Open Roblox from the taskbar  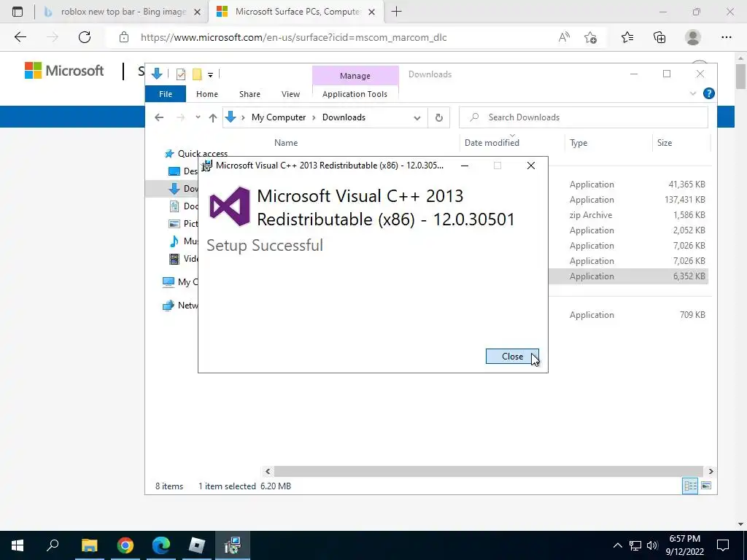click(x=196, y=545)
